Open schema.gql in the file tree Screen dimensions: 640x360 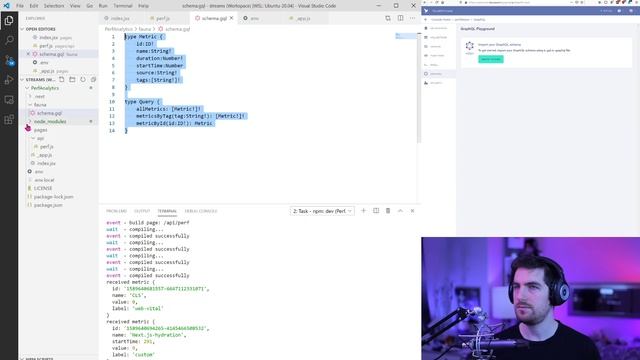pos(49,113)
